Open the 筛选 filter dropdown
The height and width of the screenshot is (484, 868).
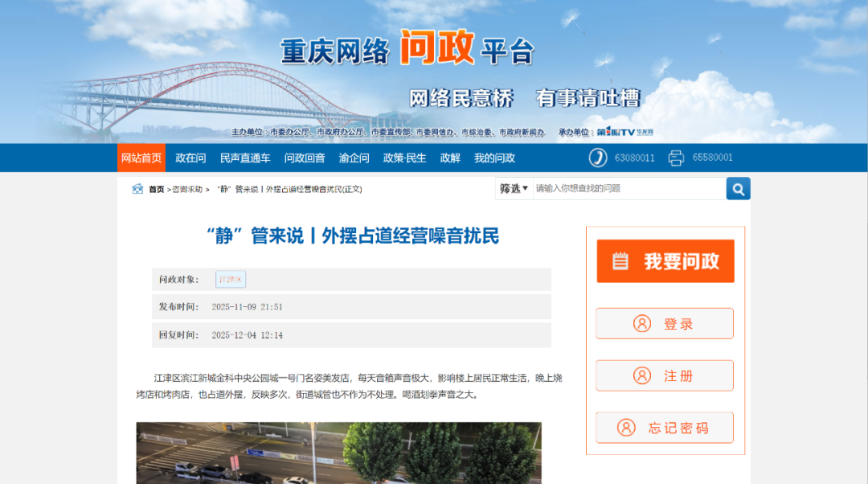click(x=512, y=188)
